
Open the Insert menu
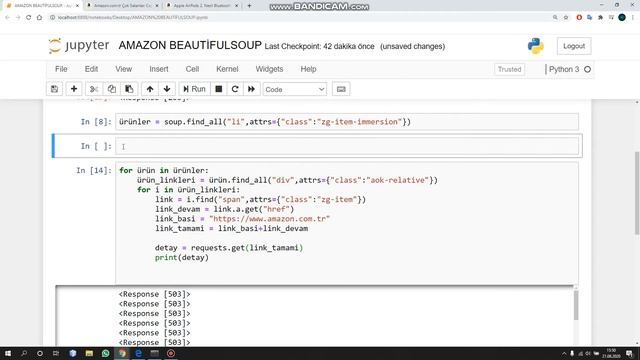coord(159,69)
